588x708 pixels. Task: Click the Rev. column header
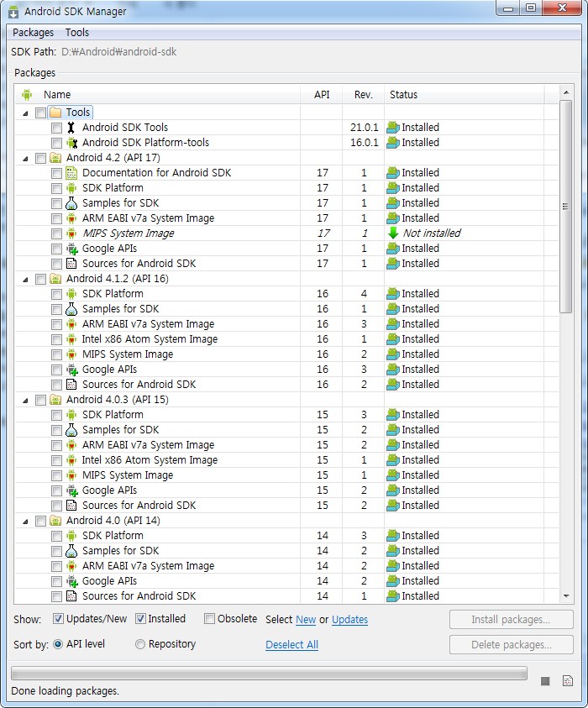[x=363, y=95]
